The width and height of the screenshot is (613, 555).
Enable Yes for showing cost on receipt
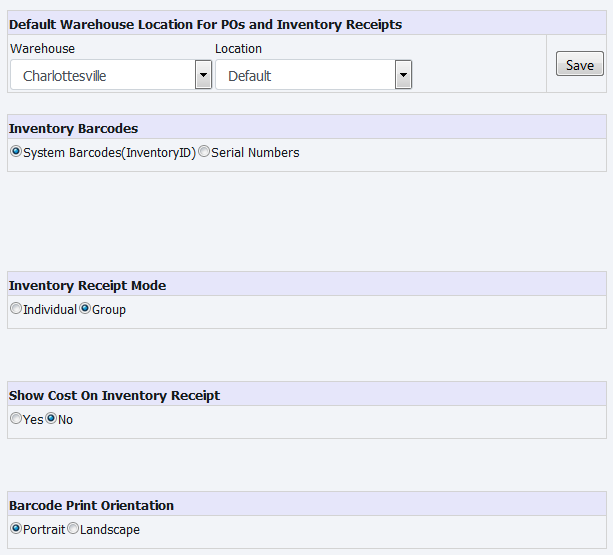click(x=16, y=420)
